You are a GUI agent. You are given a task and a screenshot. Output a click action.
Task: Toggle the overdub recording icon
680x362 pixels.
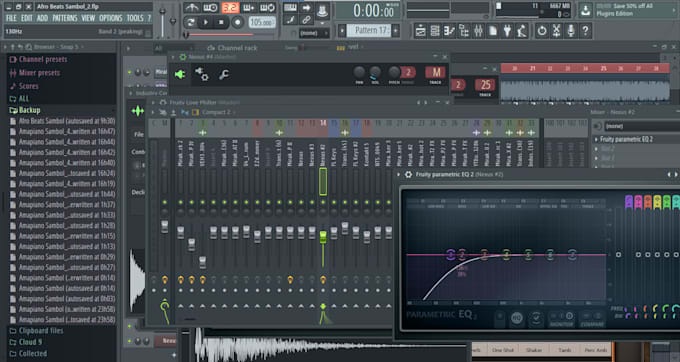point(248,8)
